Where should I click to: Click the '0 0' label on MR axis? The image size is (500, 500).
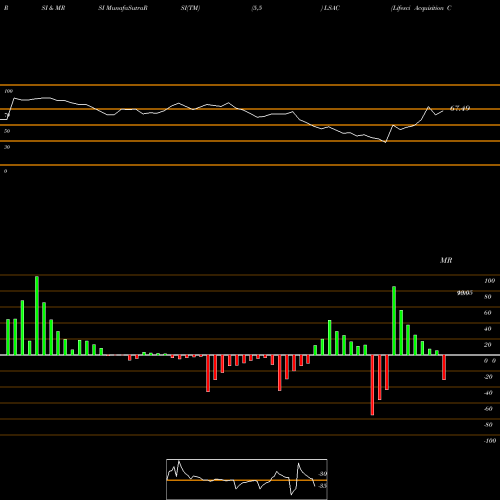coord(490,361)
